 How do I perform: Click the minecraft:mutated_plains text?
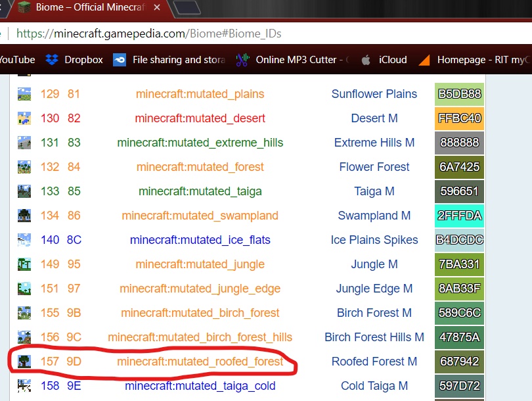point(200,94)
